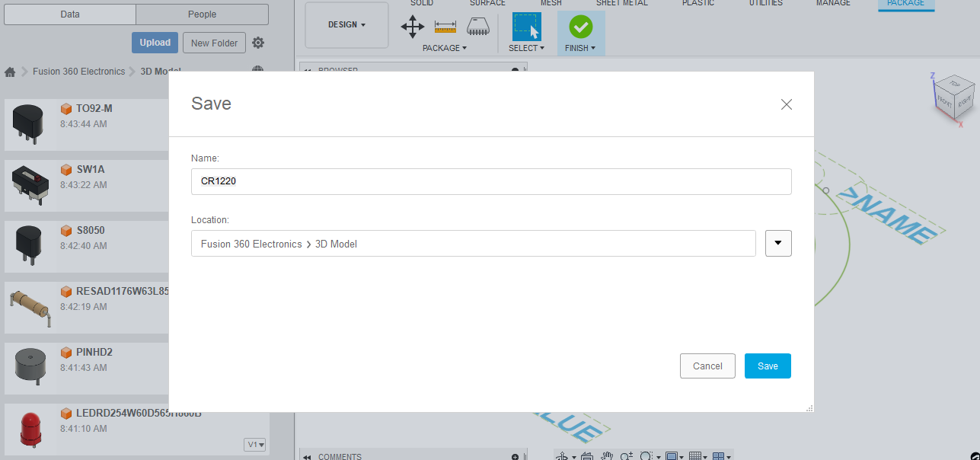Viewport: 980px width, 460px height.
Task: Open the RESAD1176W63L85 resistor thumbnail
Action: tap(30, 307)
